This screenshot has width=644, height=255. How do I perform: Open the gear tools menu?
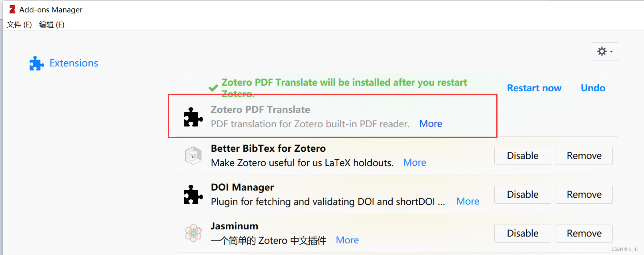click(x=602, y=51)
